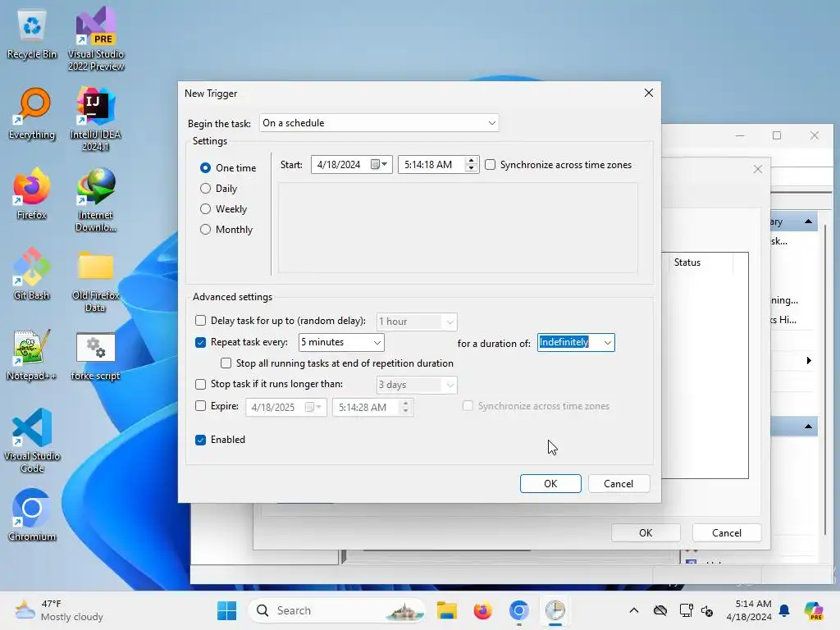Select Internet Download Manager desktop icon
This screenshot has height=630, width=840.
[x=96, y=199]
